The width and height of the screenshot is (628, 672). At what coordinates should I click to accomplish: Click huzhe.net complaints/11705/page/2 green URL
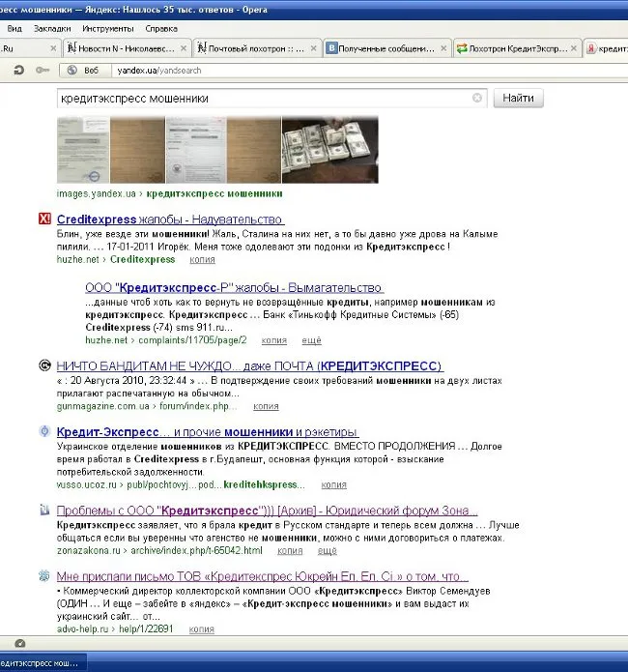point(166,340)
